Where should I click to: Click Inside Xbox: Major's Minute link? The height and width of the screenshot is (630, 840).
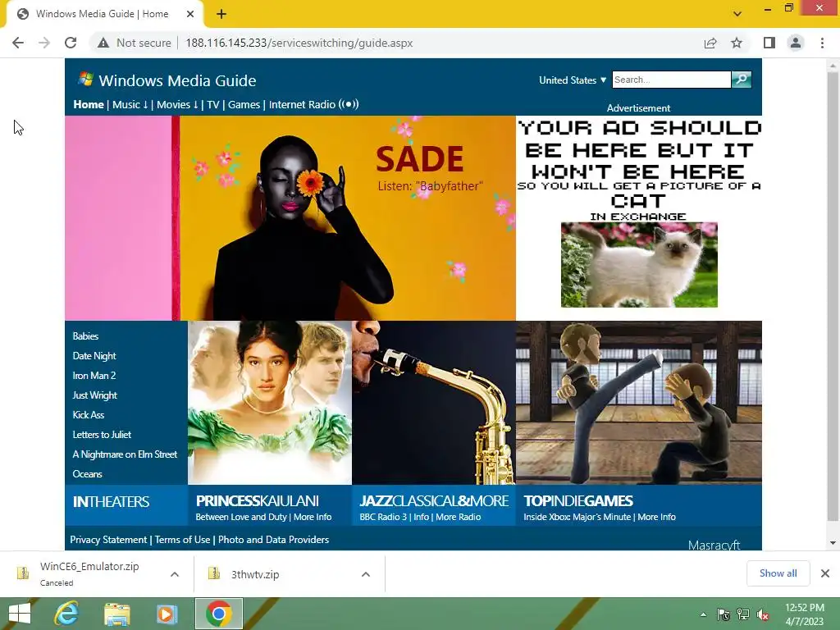(577, 517)
